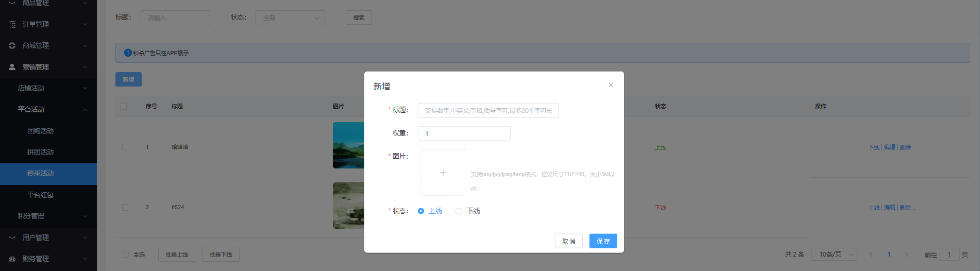Viewport: 980px width, 271px height.
Task: Select the 下线 status radio button
Action: [459, 211]
